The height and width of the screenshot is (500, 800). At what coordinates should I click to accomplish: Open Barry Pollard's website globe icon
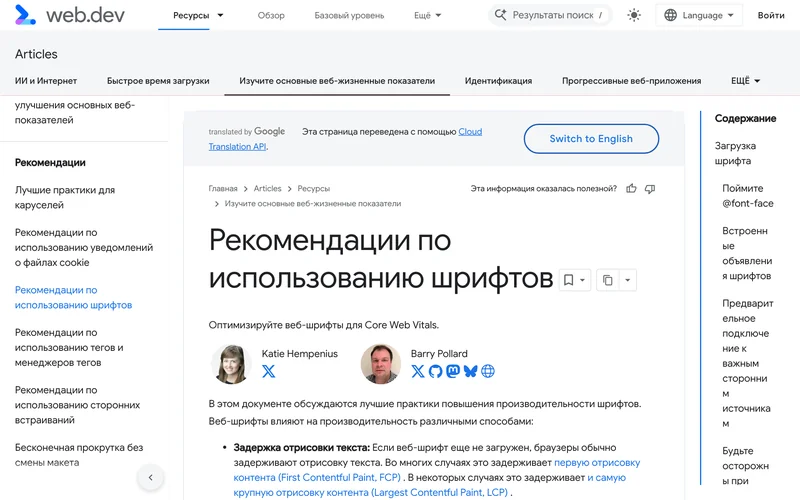[488, 371]
